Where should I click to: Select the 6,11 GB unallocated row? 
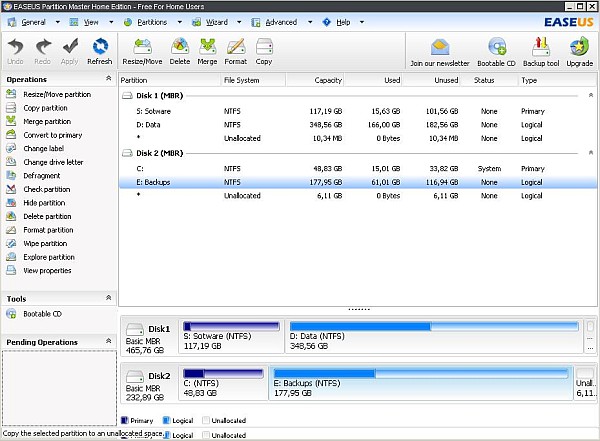pos(358,196)
